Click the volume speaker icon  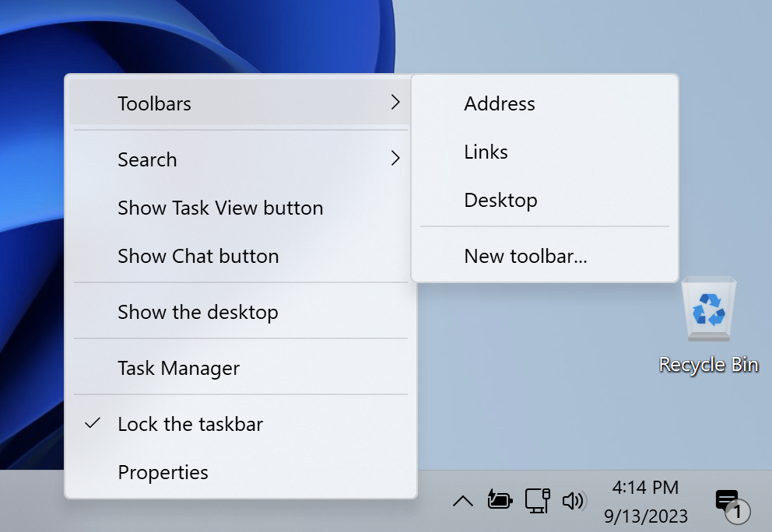click(x=574, y=500)
